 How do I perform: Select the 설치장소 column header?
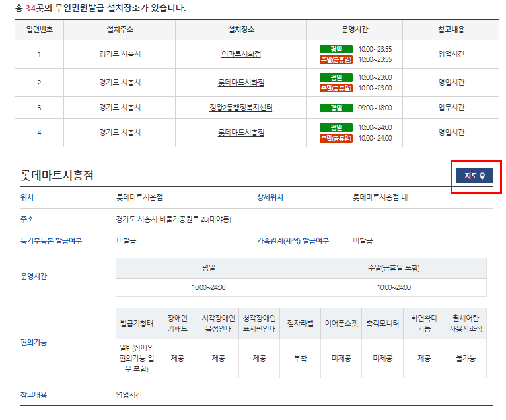(240, 30)
